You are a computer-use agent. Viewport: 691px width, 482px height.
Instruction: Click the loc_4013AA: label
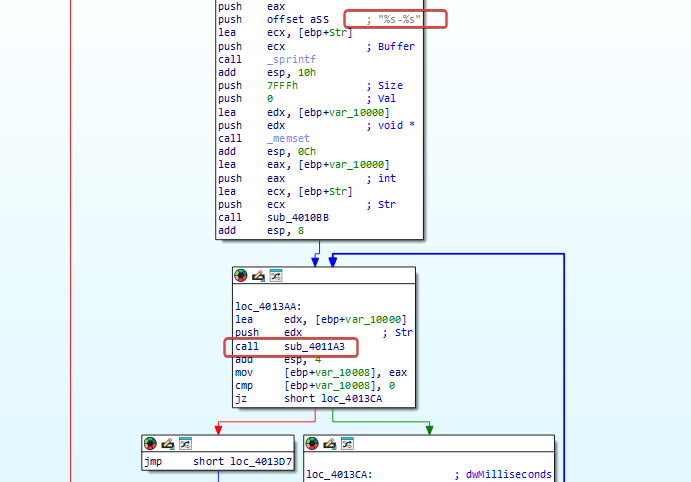click(268, 306)
